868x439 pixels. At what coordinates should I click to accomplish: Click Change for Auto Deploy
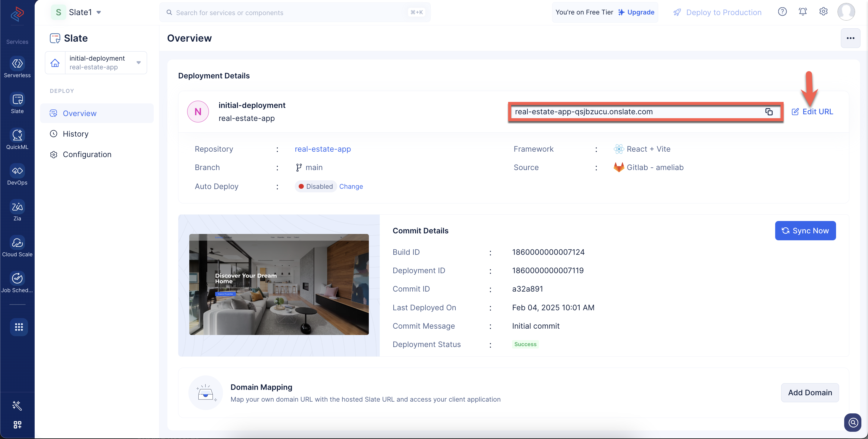351,186
